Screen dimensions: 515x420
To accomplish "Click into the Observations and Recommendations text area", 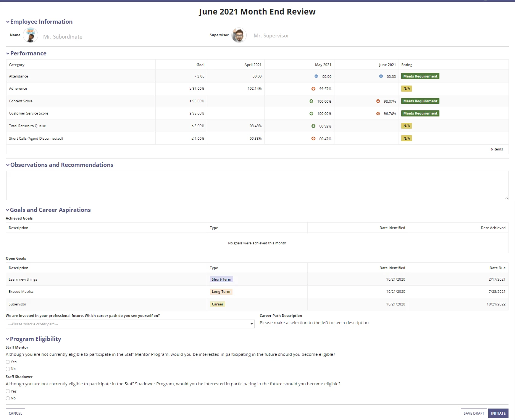I will (257, 186).
